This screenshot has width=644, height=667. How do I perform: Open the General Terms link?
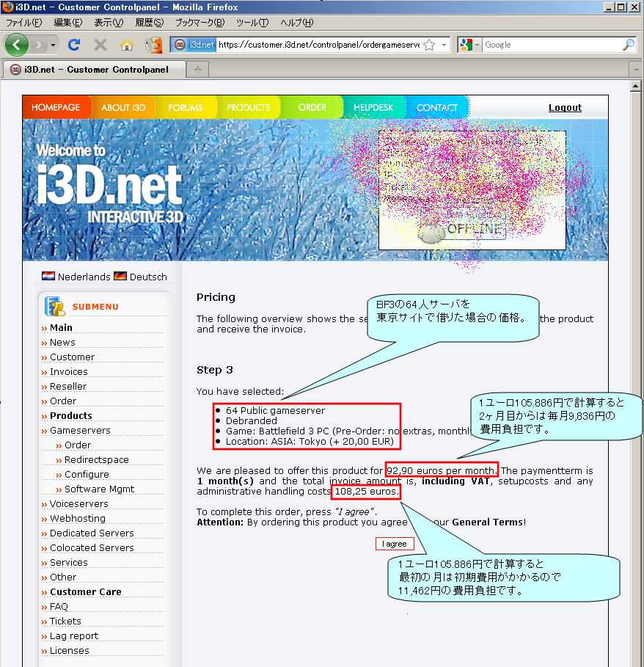point(487,522)
